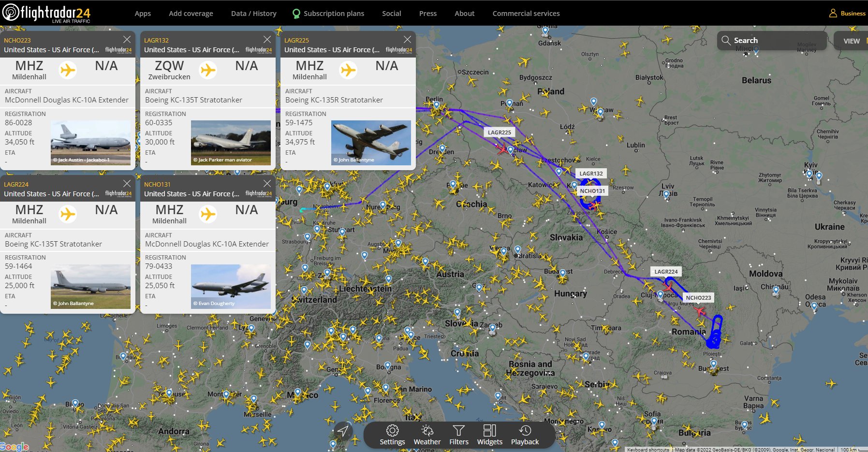This screenshot has width=868, height=452.
Task: Click the airplane icon on LAGR224 card
Action: point(68,214)
